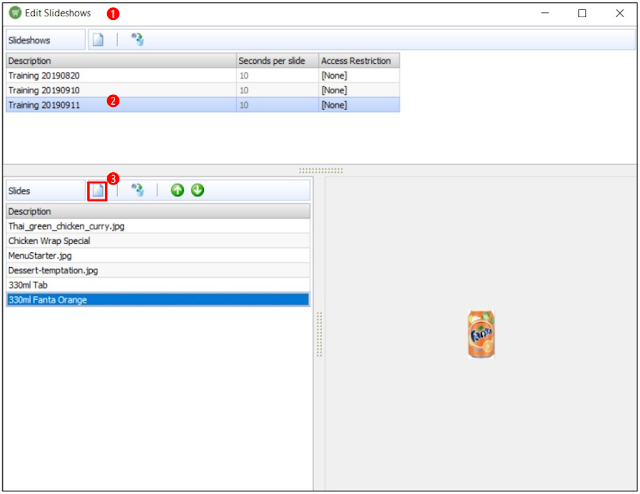Click the Slides list Description column header
The image size is (640, 494).
158,211
